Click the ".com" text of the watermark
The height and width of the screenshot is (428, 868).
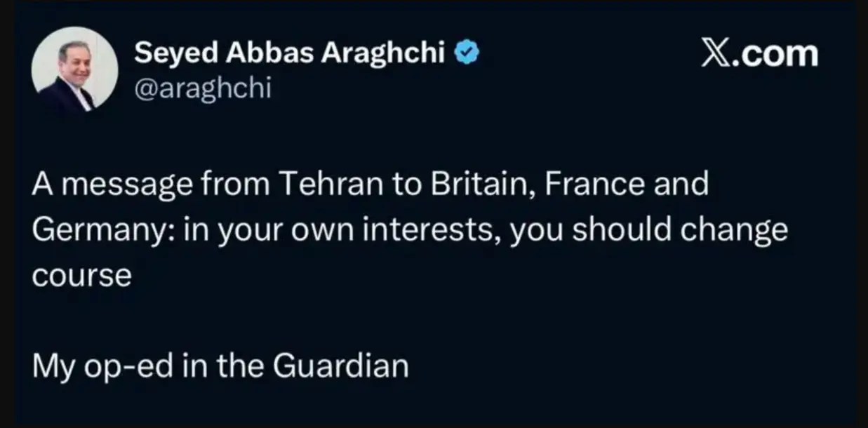click(x=776, y=55)
